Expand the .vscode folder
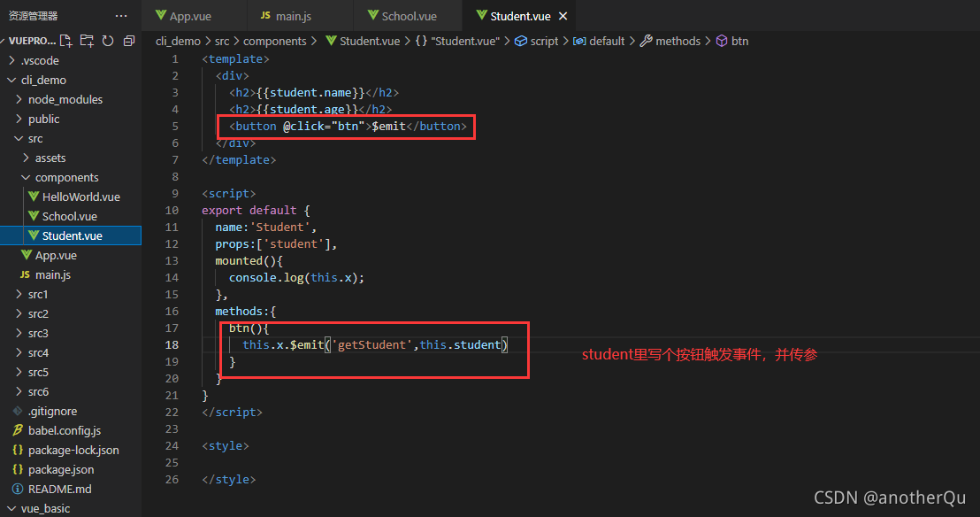This screenshot has height=517, width=980. 71,61
